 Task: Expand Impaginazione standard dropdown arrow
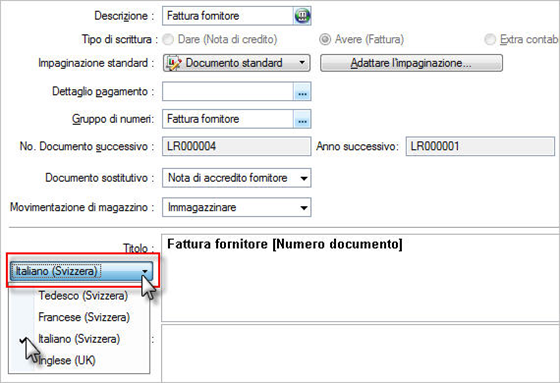pyautogui.click(x=302, y=63)
